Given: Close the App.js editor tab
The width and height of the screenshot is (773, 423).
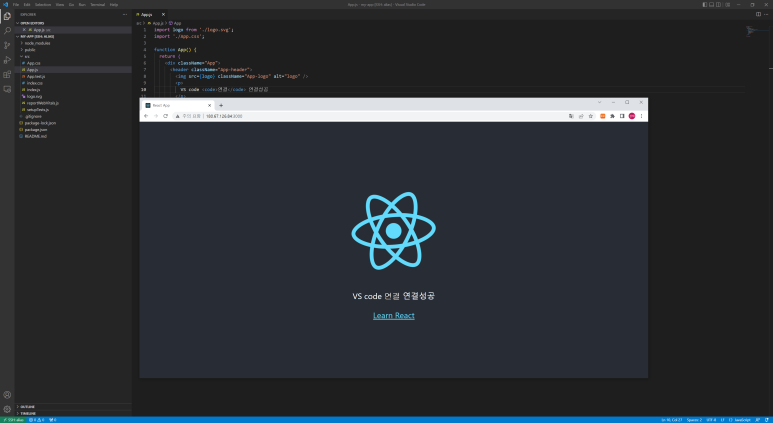Looking at the screenshot, I should pyautogui.click(x=163, y=14).
